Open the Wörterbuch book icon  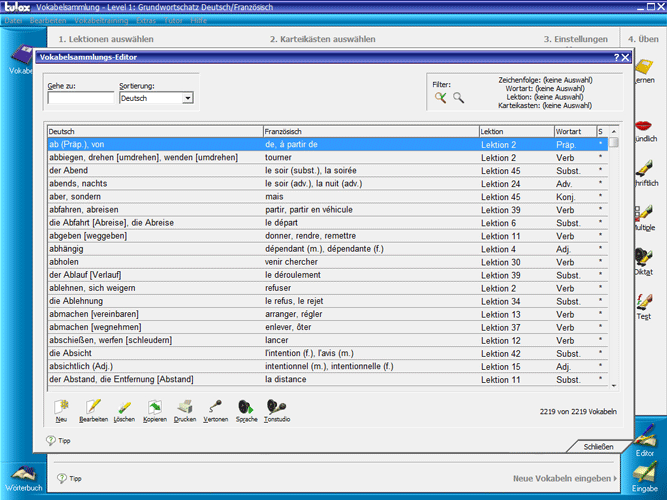(x=24, y=474)
